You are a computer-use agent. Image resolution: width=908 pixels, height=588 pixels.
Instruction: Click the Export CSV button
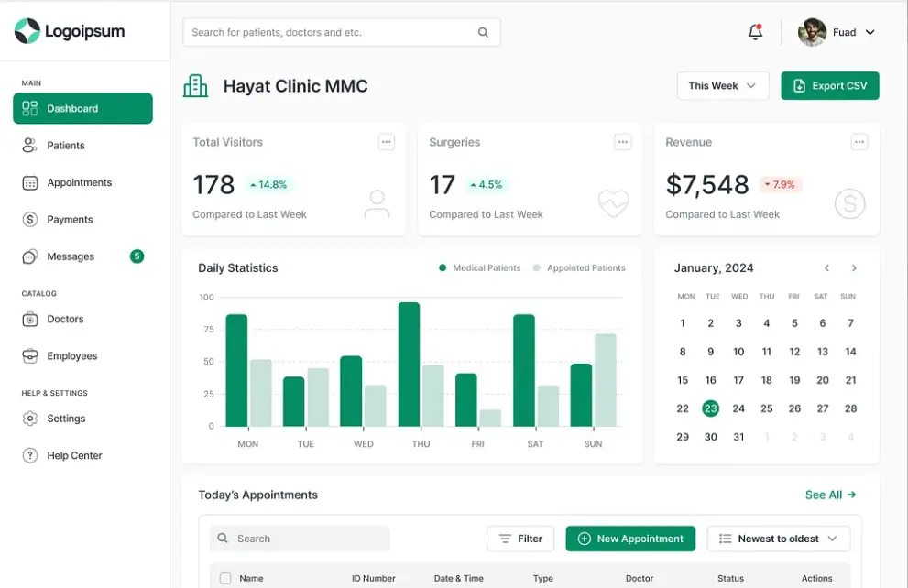(x=830, y=86)
